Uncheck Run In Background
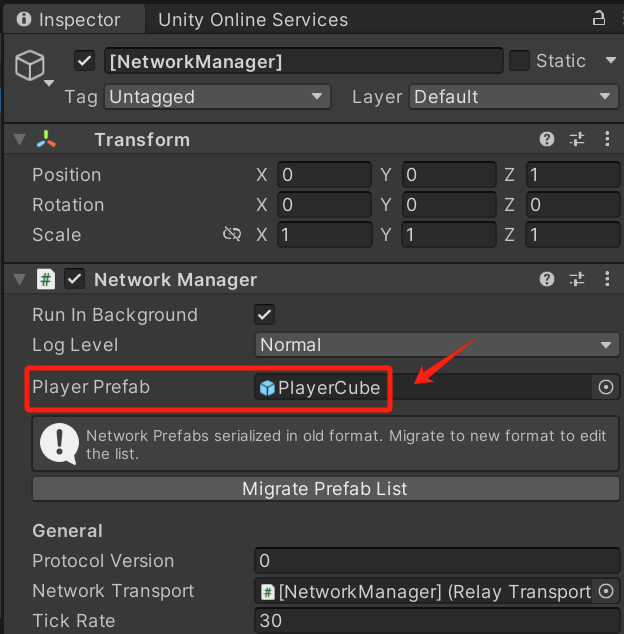624x634 pixels. point(265,315)
